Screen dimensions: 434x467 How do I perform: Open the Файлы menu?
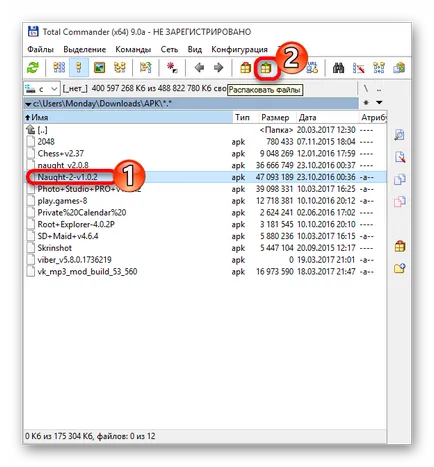tap(40, 50)
